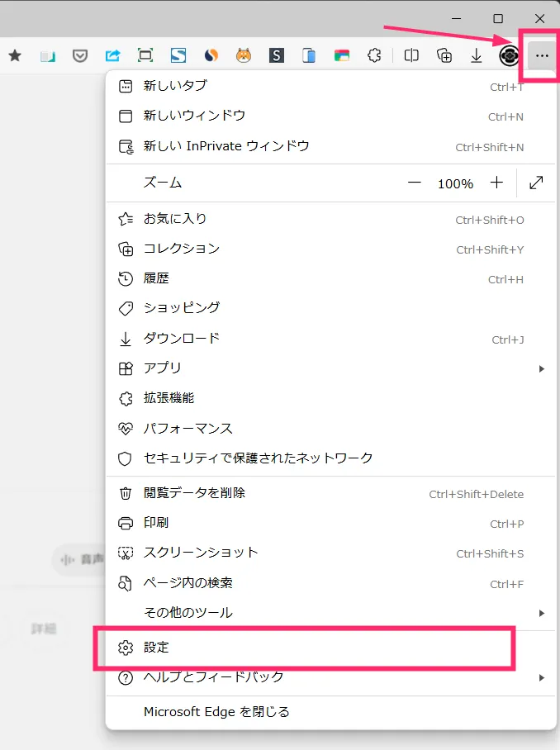The height and width of the screenshot is (750, 560).
Task: Expand ヘルプとフィードバック submenu
Action: pos(330,677)
